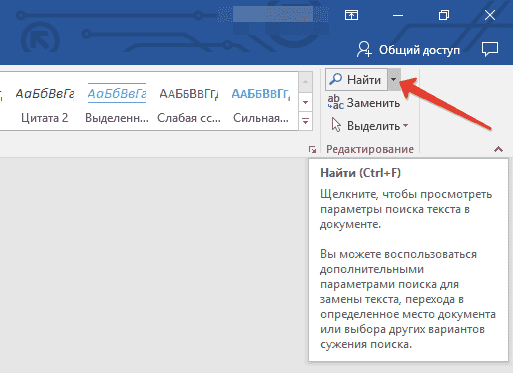513x373 pixels.
Task: Click the magnifier icon on Найти
Action: (x=335, y=79)
